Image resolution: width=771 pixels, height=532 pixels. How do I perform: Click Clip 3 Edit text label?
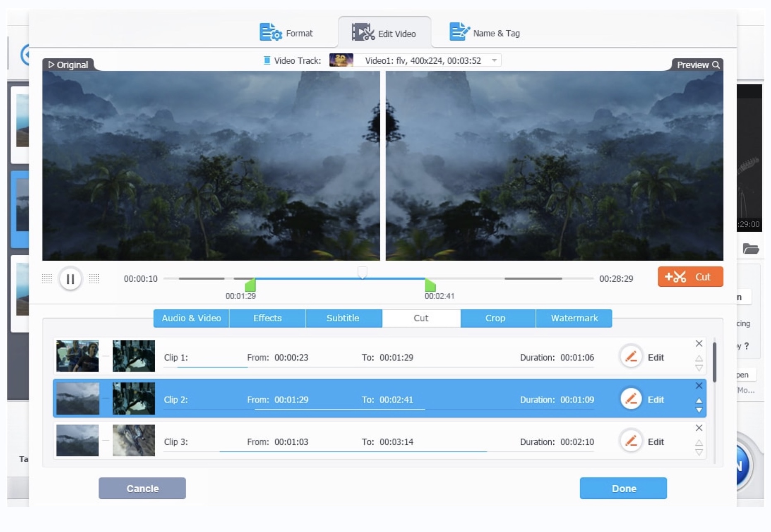(656, 442)
